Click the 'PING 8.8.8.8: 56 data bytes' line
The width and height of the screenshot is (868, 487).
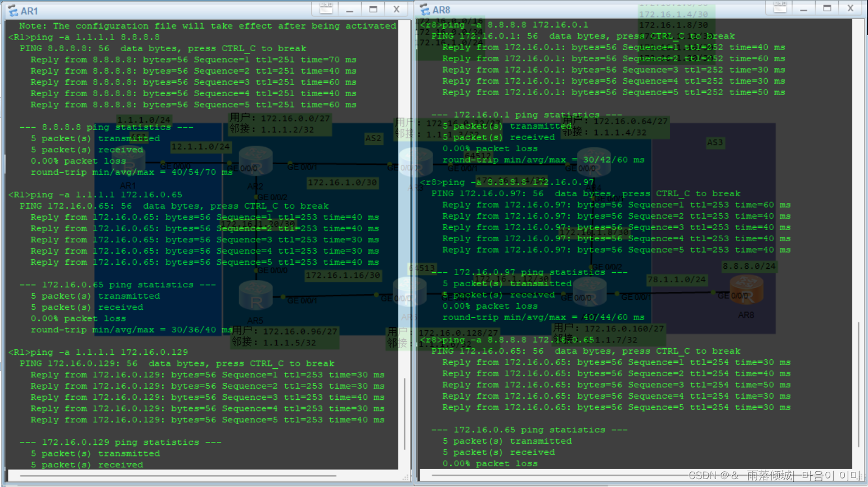(163, 48)
